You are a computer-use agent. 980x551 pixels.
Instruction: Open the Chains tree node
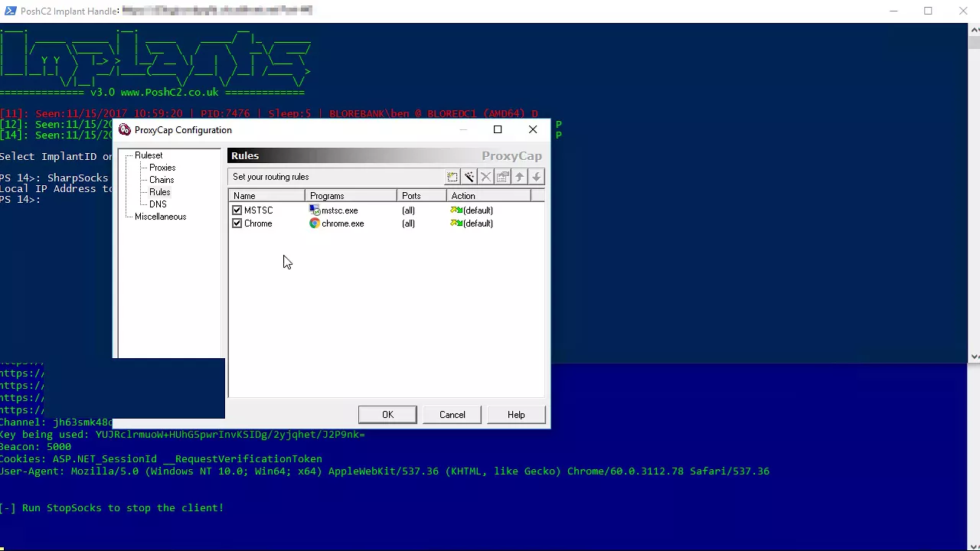coord(162,180)
